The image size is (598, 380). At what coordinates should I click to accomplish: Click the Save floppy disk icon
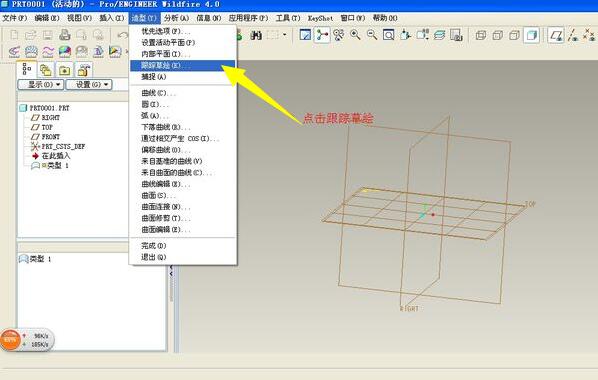(x=47, y=35)
